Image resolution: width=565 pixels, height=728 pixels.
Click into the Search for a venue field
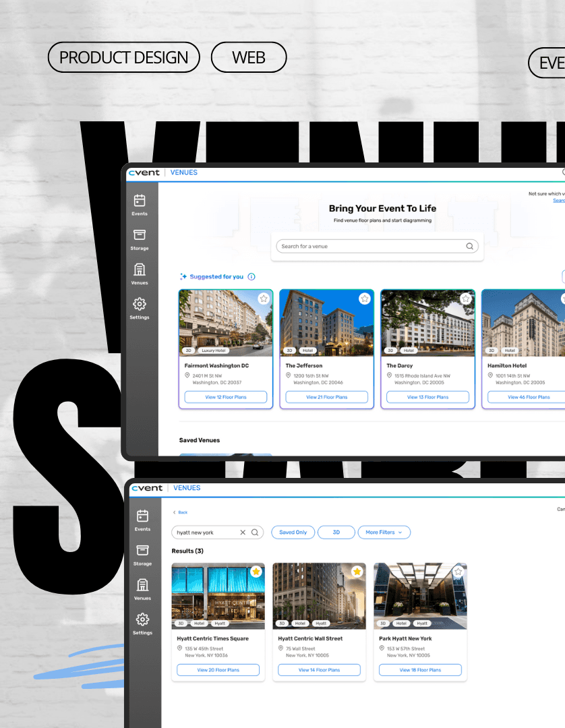(x=377, y=246)
